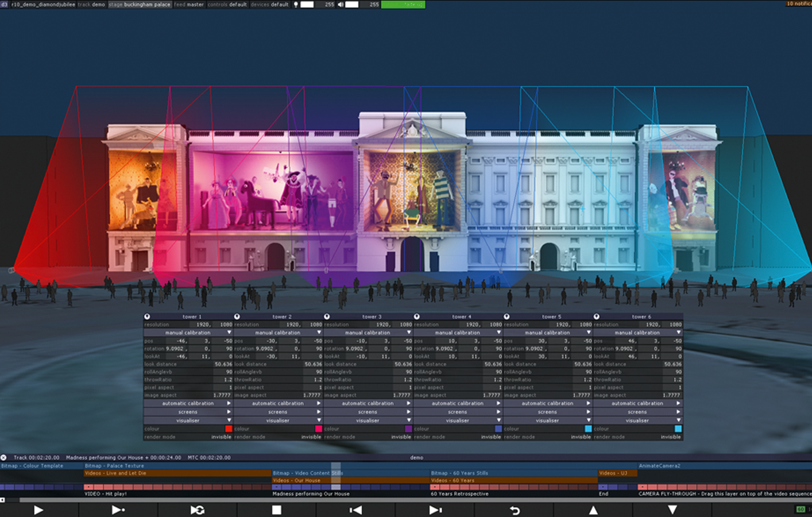Open the pink colour swatch for tower 2

click(x=319, y=429)
